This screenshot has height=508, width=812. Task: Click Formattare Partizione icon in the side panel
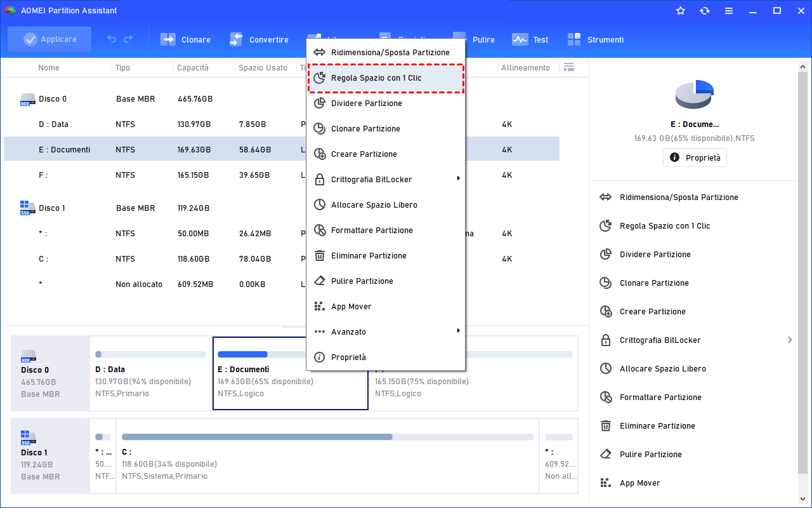point(605,398)
